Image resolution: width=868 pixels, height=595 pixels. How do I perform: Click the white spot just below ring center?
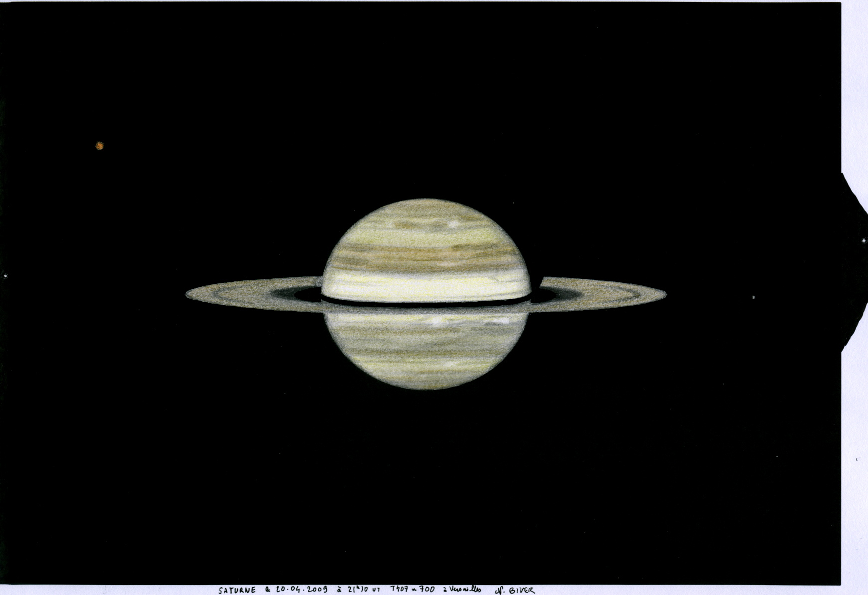(x=436, y=322)
